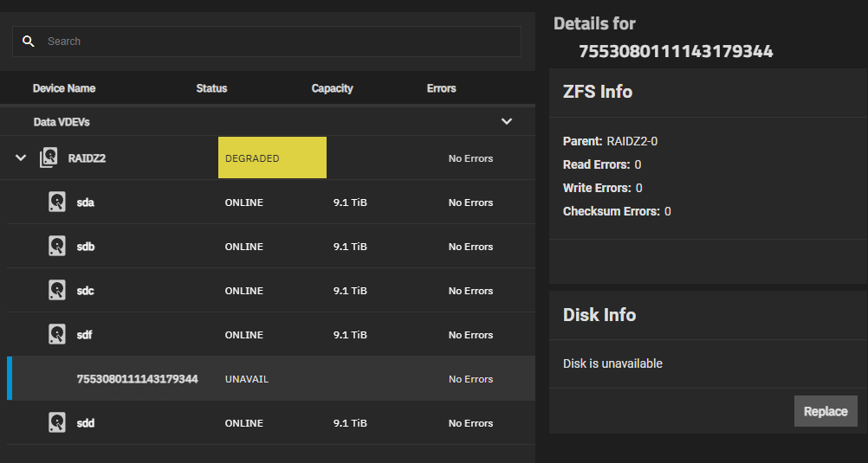Image resolution: width=868 pixels, height=463 pixels.
Task: Click the Data VDEVs label
Action: pyautogui.click(x=62, y=122)
